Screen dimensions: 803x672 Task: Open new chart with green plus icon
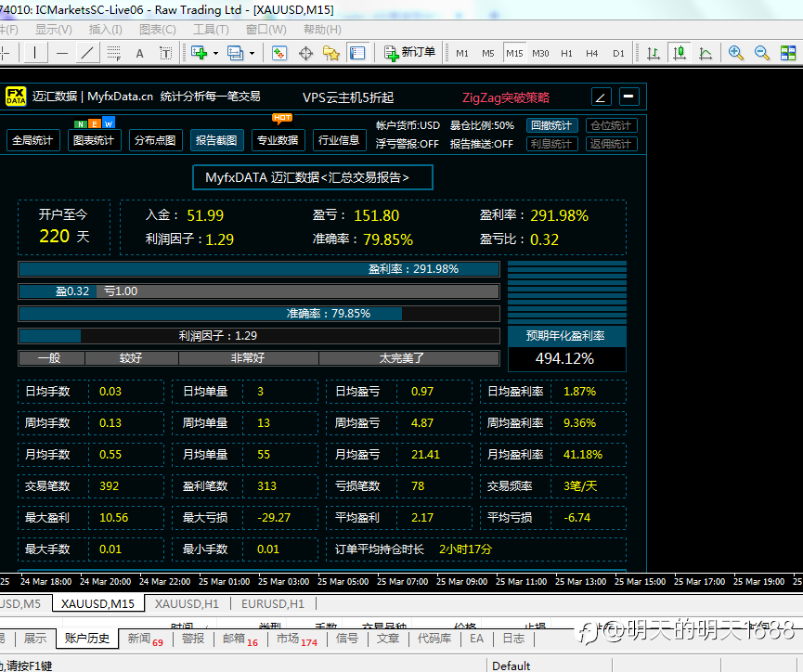(x=199, y=53)
